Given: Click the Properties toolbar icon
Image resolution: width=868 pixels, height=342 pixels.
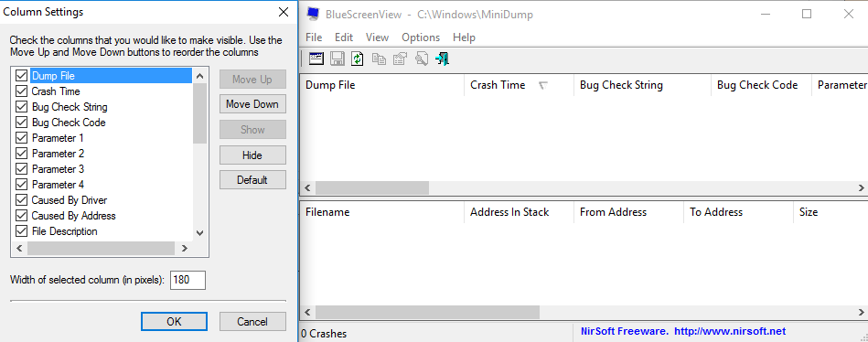Looking at the screenshot, I should pyautogui.click(x=401, y=59).
